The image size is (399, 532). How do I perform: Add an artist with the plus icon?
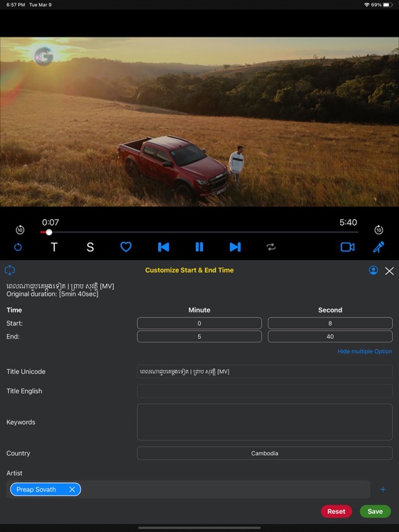pos(382,489)
